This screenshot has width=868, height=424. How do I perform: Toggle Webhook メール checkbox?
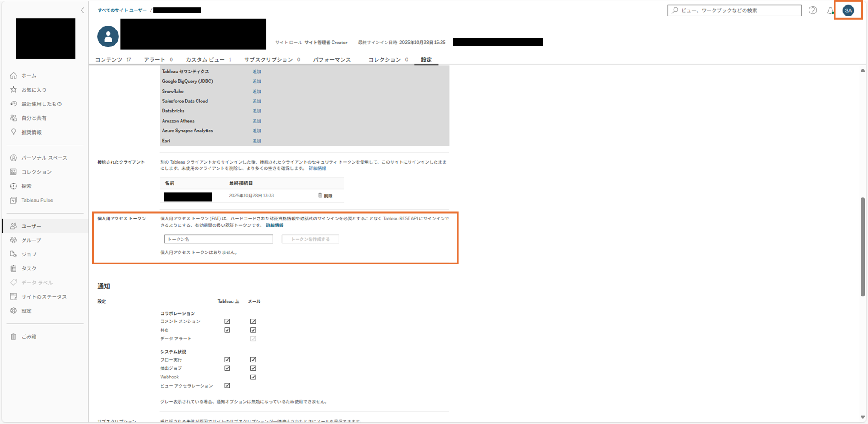[x=253, y=377]
